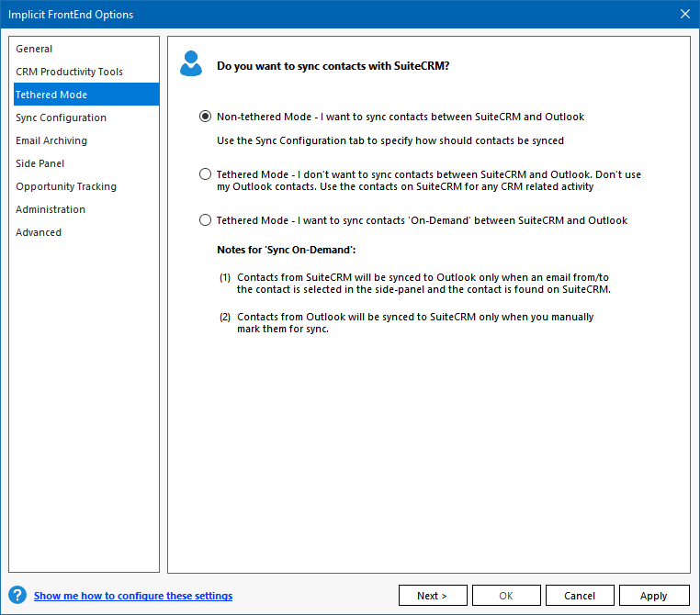This screenshot has height=615, width=700.
Task: Click the Apply button
Action: (x=654, y=596)
